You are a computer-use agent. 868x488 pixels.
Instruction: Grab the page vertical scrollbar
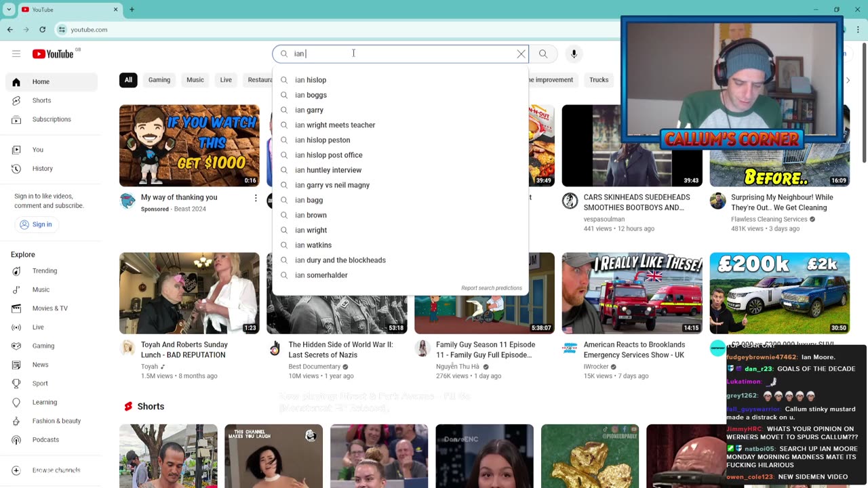(864, 102)
